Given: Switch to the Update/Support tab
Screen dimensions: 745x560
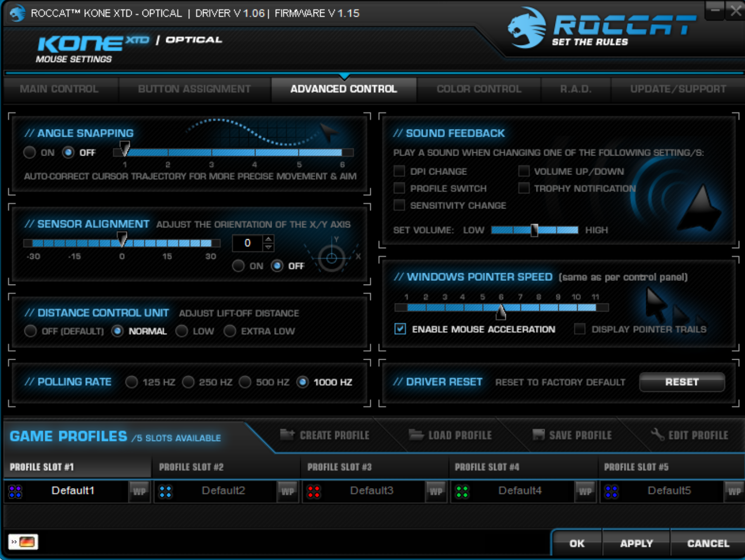Looking at the screenshot, I should click(x=678, y=89).
